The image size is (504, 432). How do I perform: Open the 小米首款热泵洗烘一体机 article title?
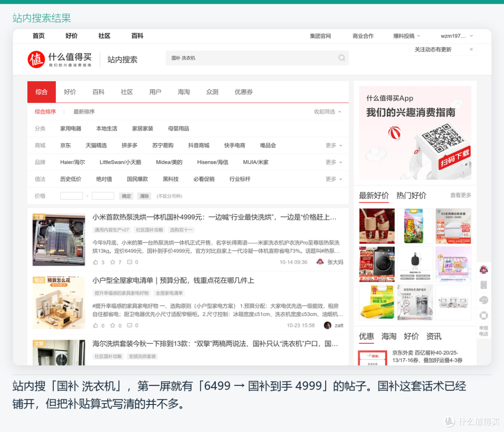point(214,217)
